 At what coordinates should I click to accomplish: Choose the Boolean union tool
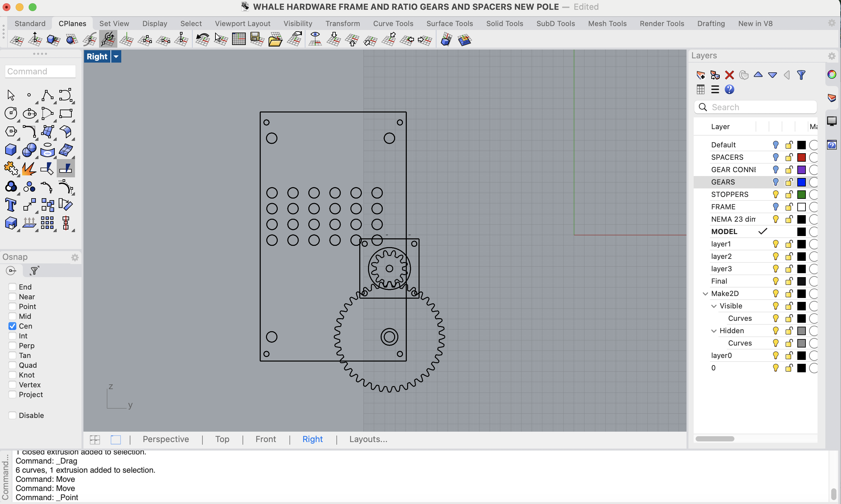click(x=29, y=150)
